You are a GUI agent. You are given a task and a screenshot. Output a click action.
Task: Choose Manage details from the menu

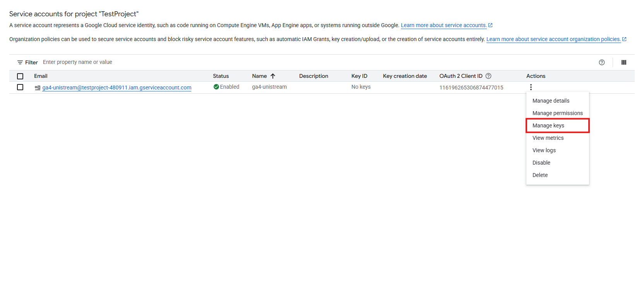pyautogui.click(x=551, y=101)
